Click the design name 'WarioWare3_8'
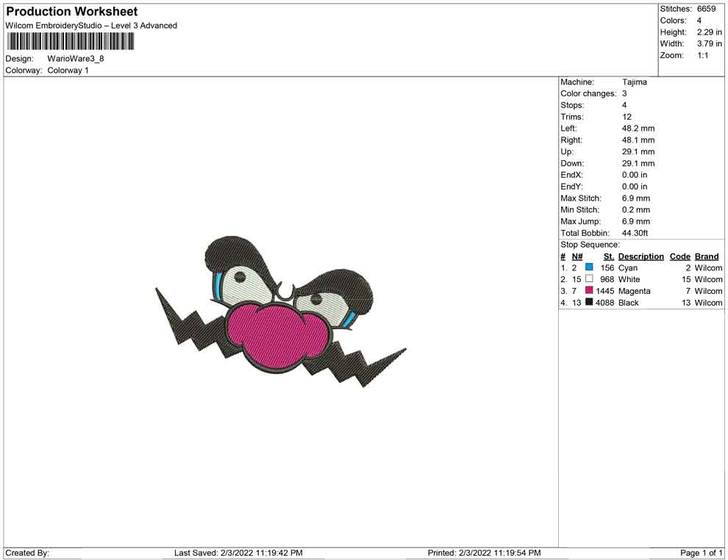The image size is (728, 560). 76,59
